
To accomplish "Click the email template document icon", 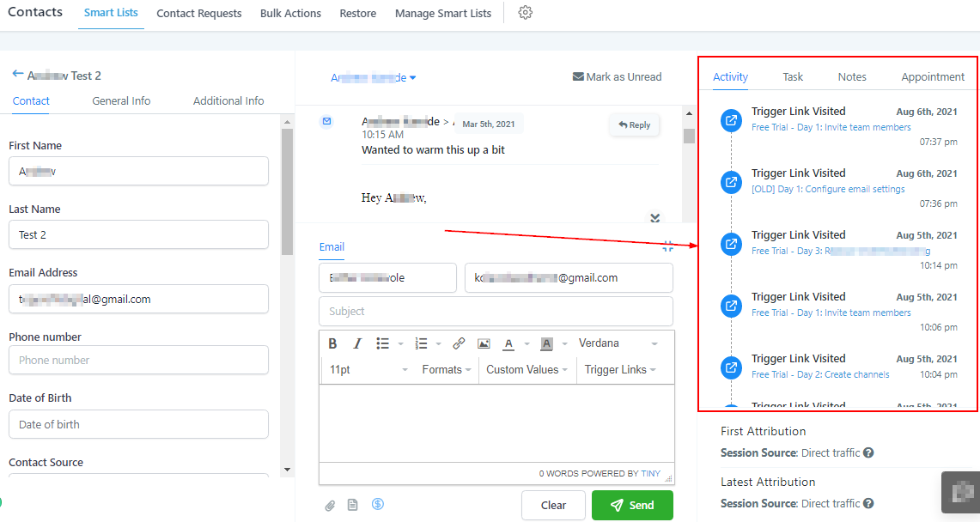I will [352, 505].
